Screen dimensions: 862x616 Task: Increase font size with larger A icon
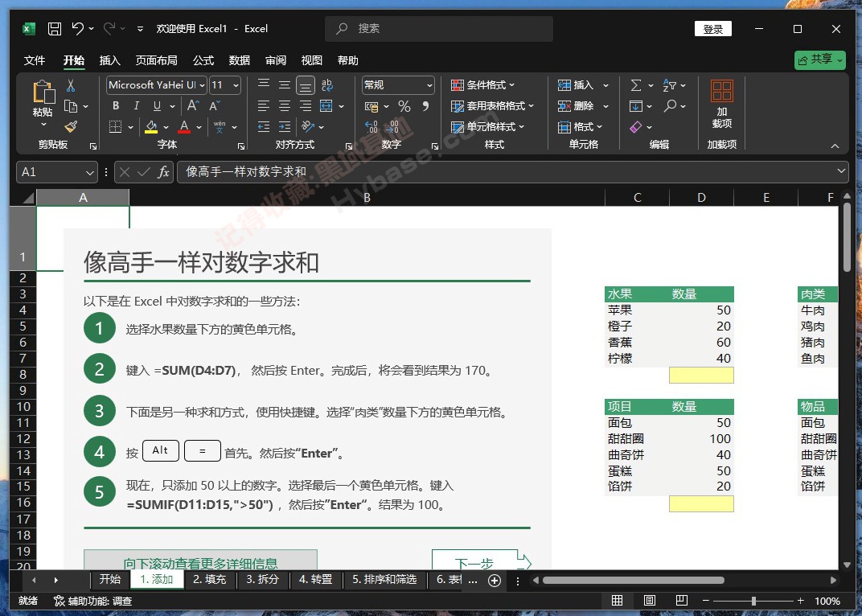(193, 105)
